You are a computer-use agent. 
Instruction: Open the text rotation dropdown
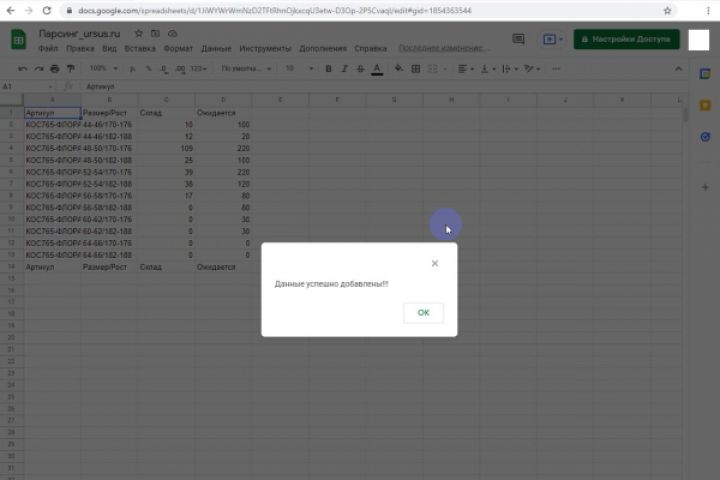point(532,69)
